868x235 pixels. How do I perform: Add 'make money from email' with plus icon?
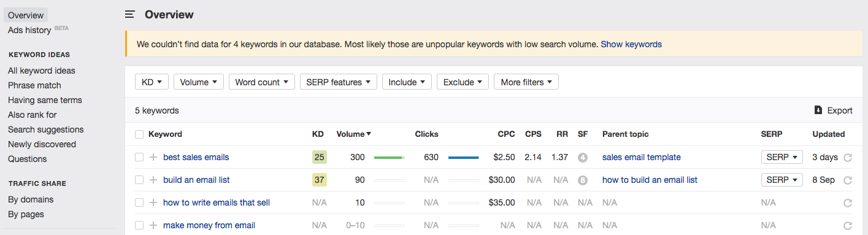coord(153,225)
